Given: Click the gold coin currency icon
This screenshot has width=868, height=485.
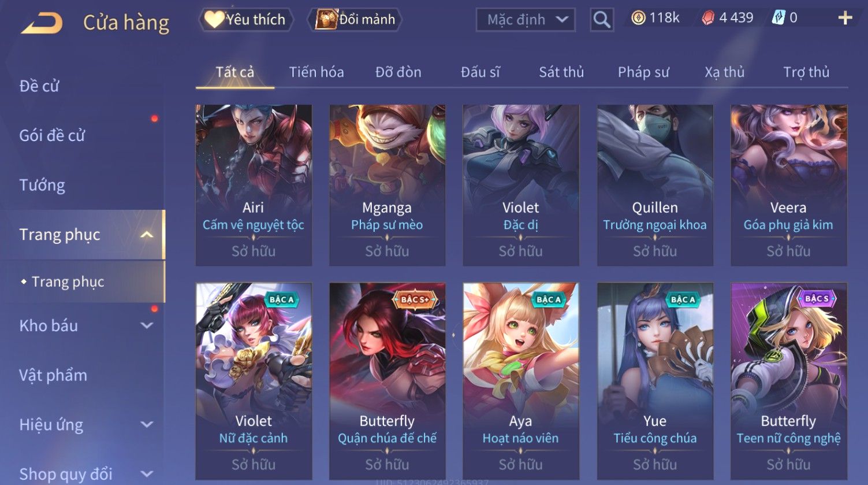Looking at the screenshot, I should (x=638, y=18).
